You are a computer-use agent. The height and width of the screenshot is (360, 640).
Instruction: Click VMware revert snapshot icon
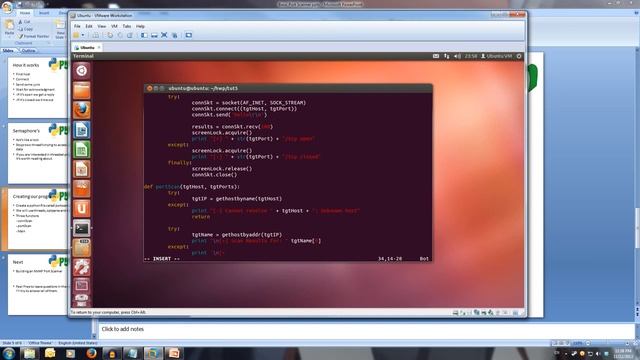120,35
